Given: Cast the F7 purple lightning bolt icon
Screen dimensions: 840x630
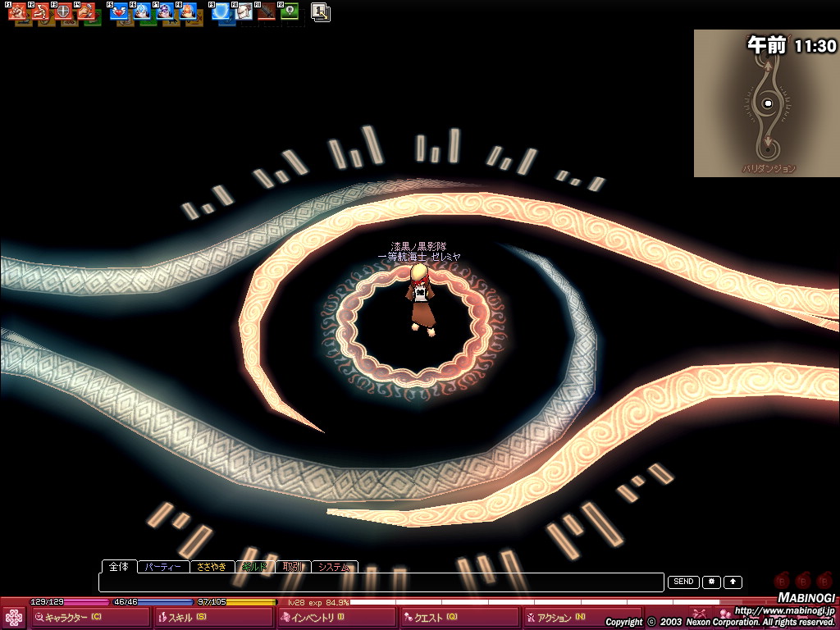Looking at the screenshot, I should pyautogui.click(x=165, y=11).
